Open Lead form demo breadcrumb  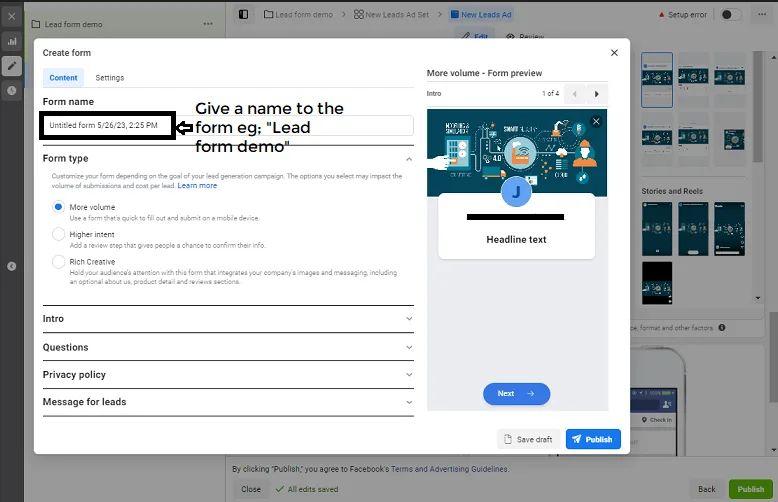298,14
